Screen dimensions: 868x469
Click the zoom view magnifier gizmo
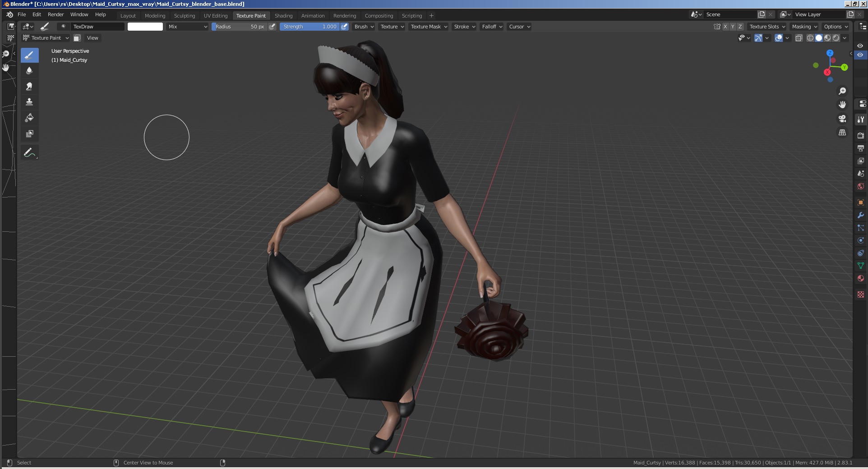842,91
